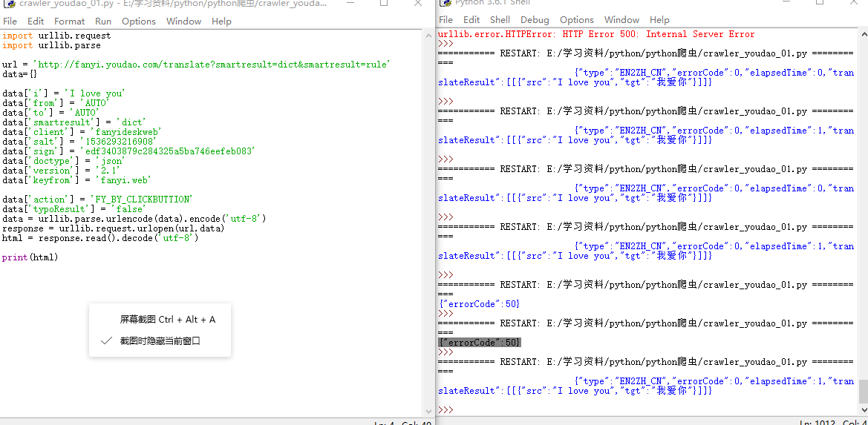Open the Run menu in the editor
The height and width of the screenshot is (425, 868).
pyautogui.click(x=103, y=22)
